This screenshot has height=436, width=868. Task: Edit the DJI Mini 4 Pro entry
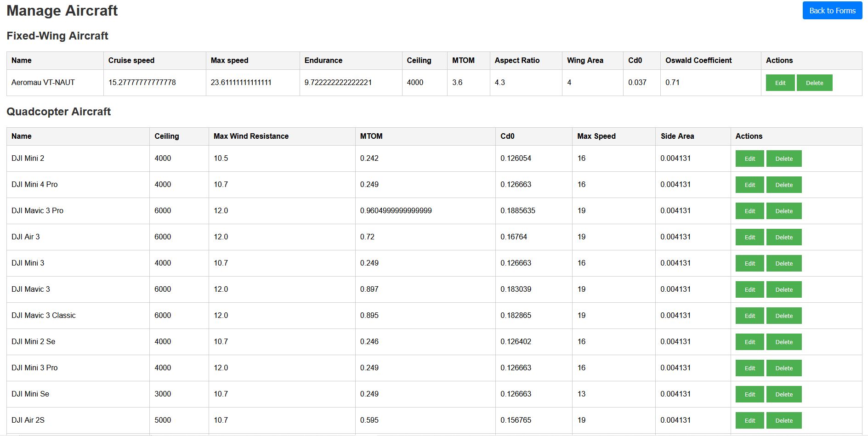coord(749,184)
